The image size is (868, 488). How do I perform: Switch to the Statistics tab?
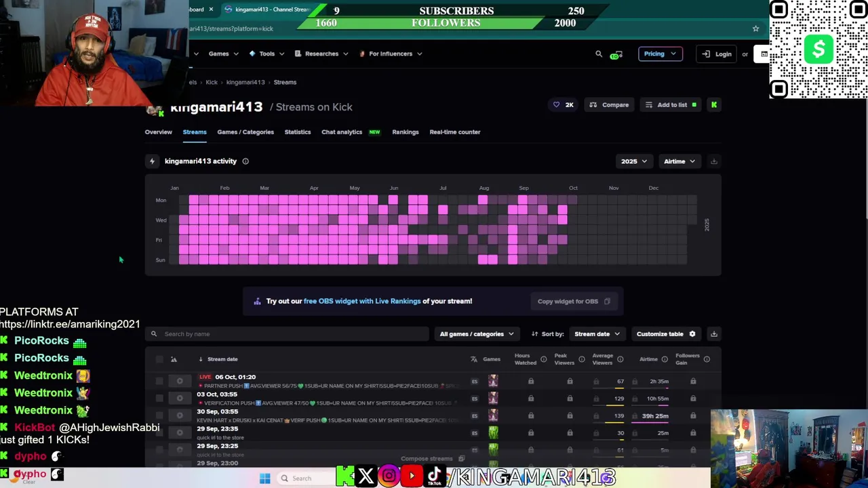coord(298,132)
